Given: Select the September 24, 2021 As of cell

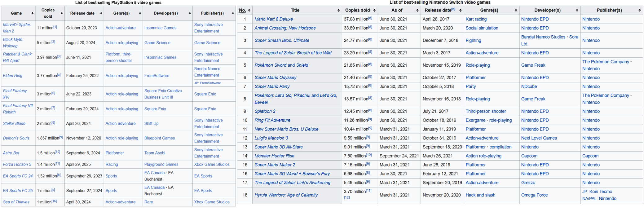Looking at the screenshot, I should [x=399, y=156].
